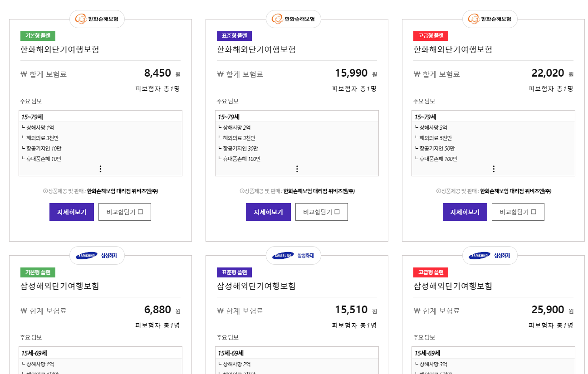The image size is (588, 374).
Task: Open 자세히보기 for the Hanwha 표준형 plan
Action: point(268,212)
